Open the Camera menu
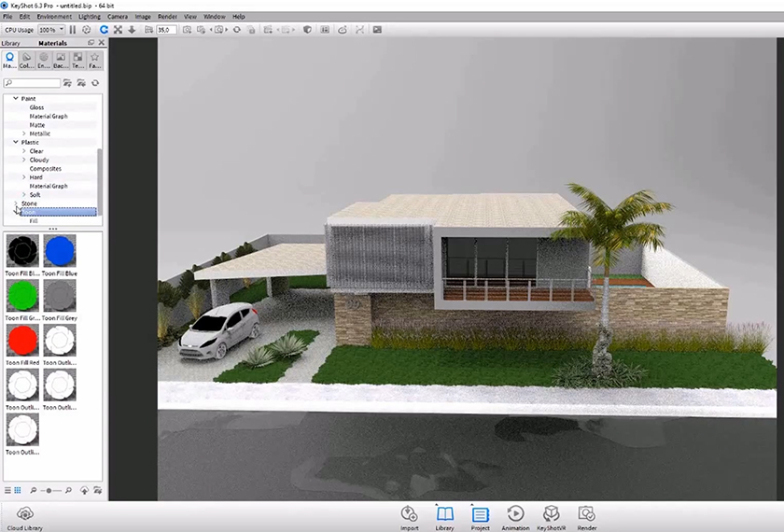784x532 pixels. point(118,17)
